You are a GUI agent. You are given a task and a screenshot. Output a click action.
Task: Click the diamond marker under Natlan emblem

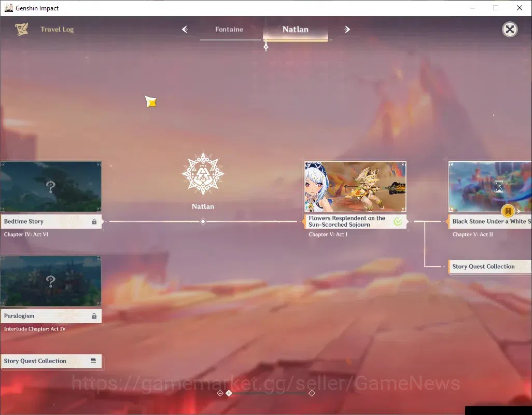[203, 222]
